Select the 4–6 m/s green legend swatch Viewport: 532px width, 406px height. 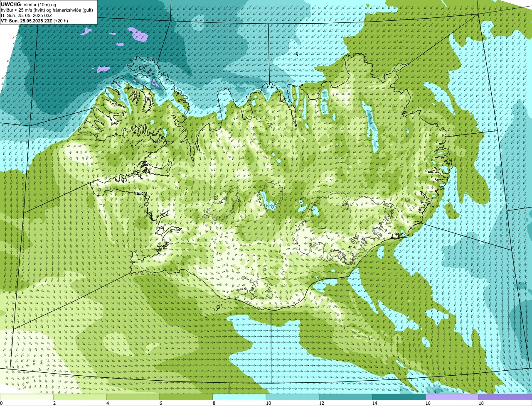click(133, 397)
